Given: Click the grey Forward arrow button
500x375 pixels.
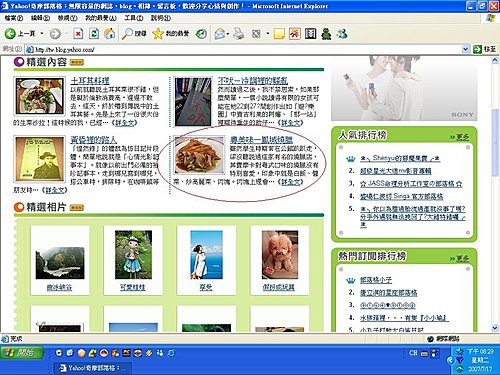Looking at the screenshot, I should pyautogui.click(x=55, y=34).
